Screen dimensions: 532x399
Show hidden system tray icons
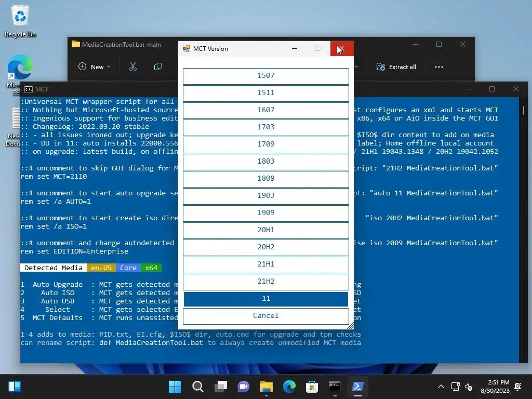coord(441,387)
